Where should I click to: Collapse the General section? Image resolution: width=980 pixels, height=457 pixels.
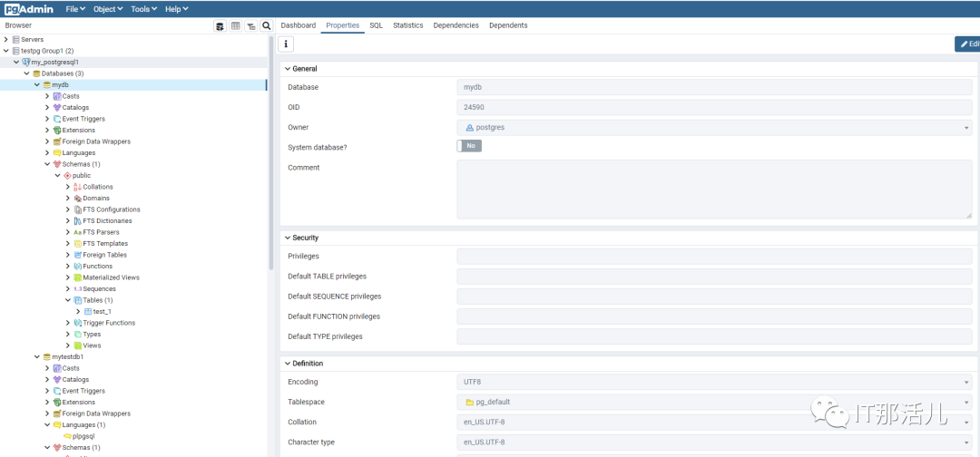coord(288,69)
